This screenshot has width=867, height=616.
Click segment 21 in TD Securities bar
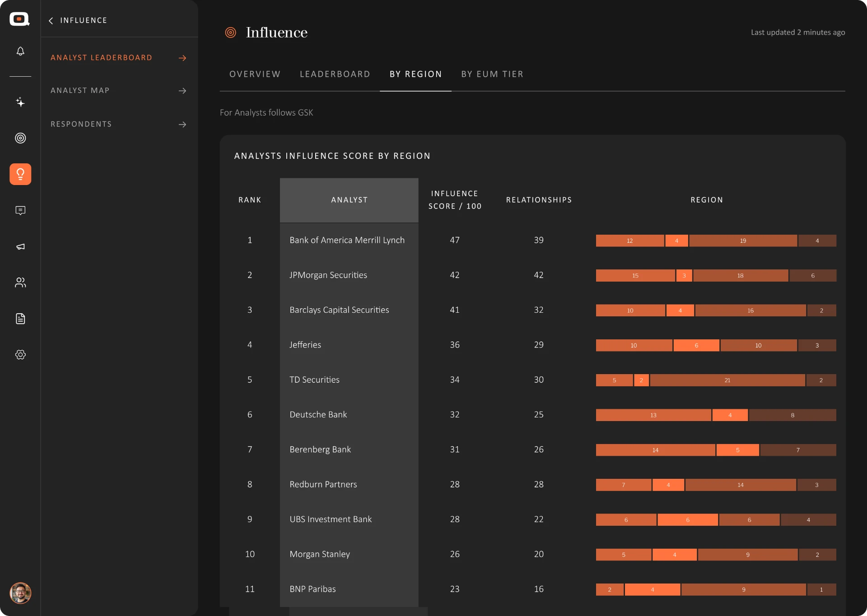point(727,380)
